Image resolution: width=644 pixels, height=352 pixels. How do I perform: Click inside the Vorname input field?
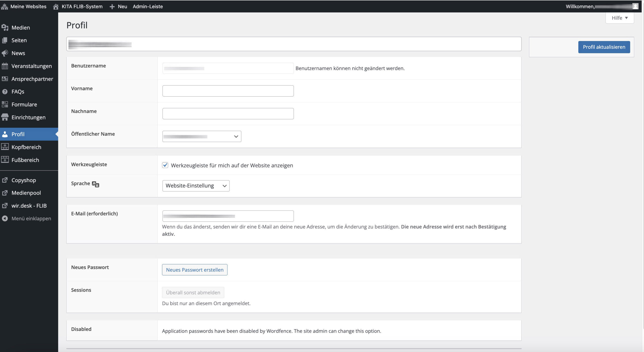(x=228, y=91)
